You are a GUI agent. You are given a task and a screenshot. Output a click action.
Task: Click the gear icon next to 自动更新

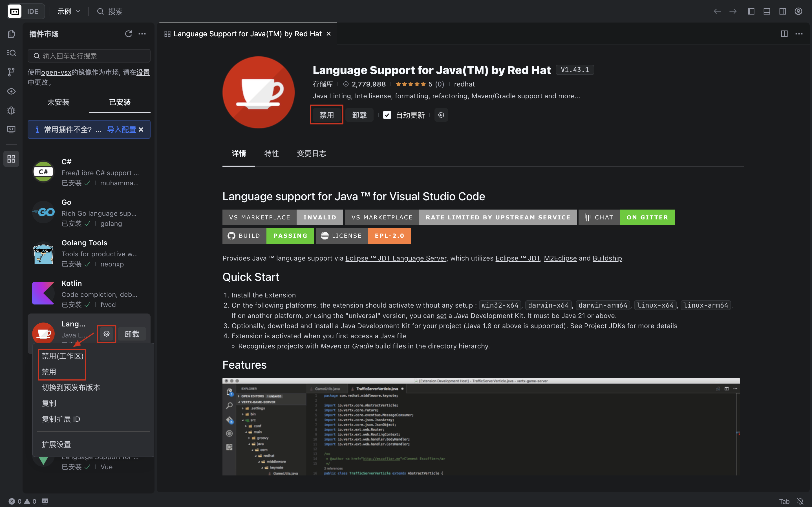point(441,115)
